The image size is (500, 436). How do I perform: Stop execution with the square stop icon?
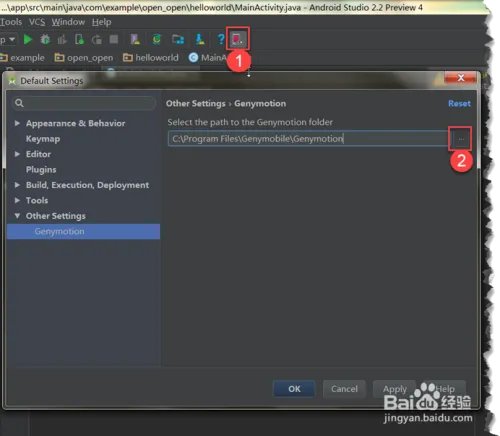[114, 40]
